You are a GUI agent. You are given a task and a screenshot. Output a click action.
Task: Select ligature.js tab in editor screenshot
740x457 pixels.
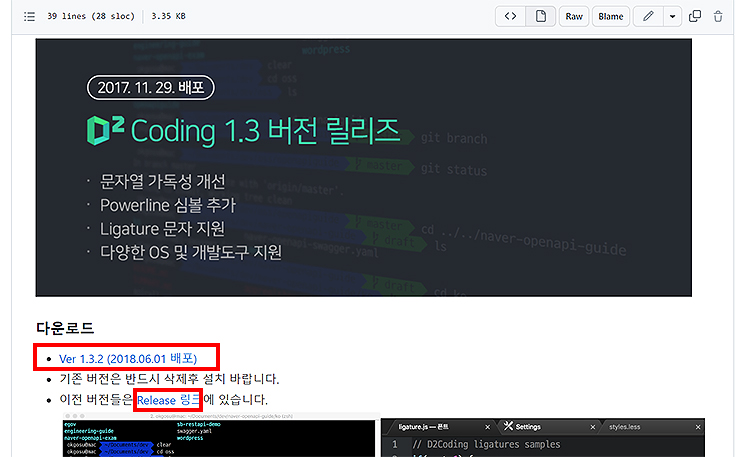(x=423, y=427)
